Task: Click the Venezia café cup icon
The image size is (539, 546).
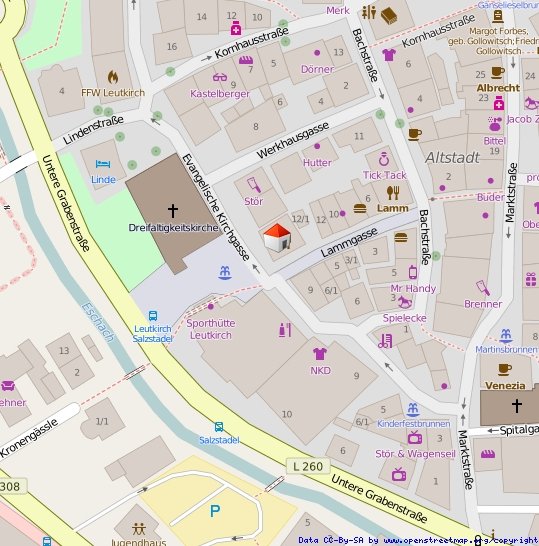Action: tap(505, 369)
